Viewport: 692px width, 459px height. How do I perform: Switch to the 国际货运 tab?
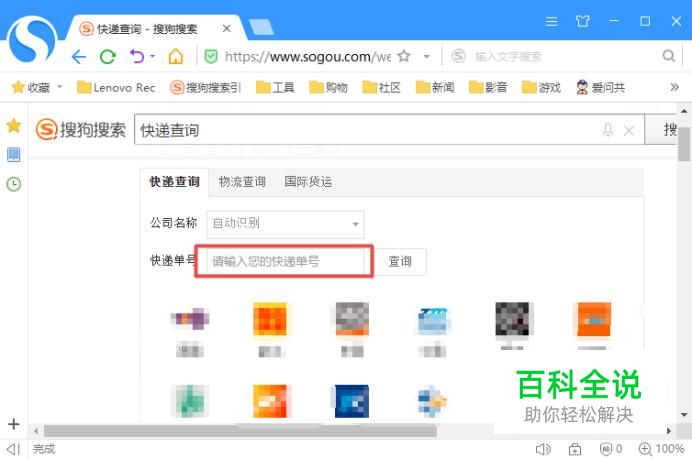308,181
